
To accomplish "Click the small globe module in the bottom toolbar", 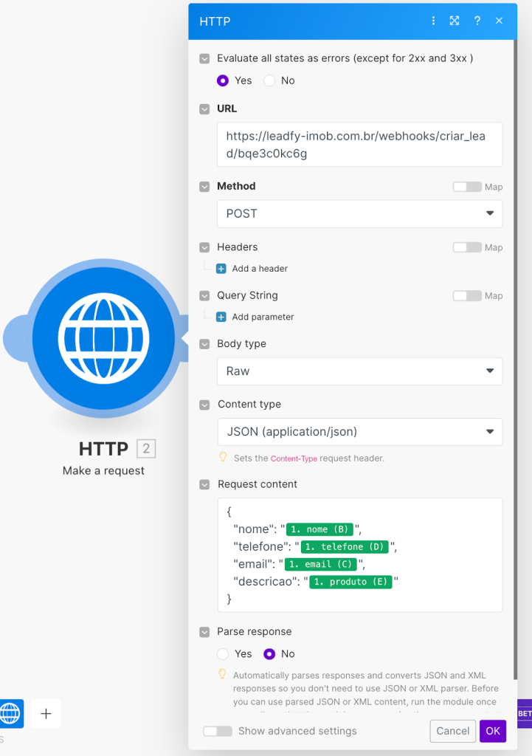I will [10, 714].
